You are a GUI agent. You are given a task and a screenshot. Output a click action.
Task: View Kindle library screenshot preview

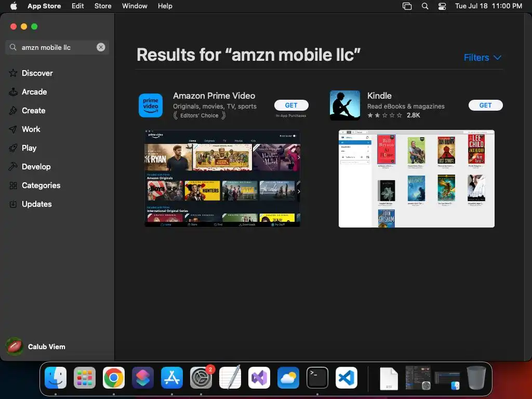pos(417,179)
